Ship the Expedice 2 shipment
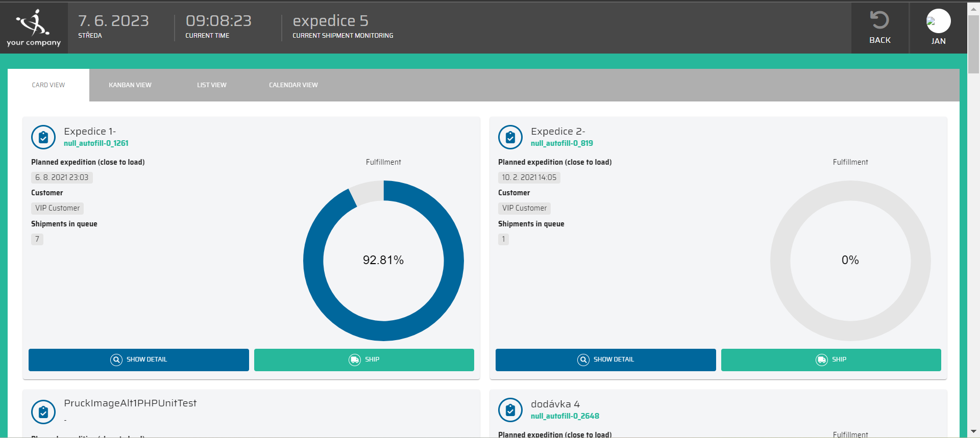This screenshot has height=438, width=980. (x=831, y=360)
